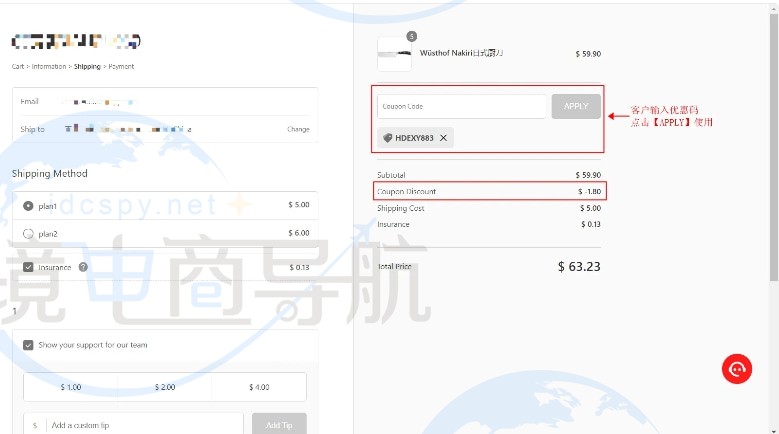Click the coupon tag icon beside HDEXY883
Viewport: 779px width, 434px height.
(x=388, y=138)
